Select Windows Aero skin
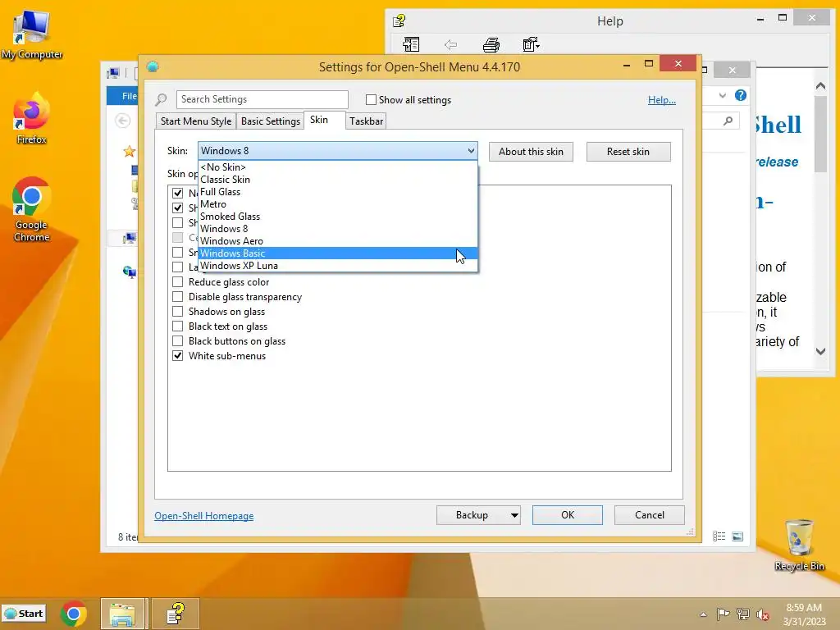Image resolution: width=840 pixels, height=630 pixels. tap(337, 241)
